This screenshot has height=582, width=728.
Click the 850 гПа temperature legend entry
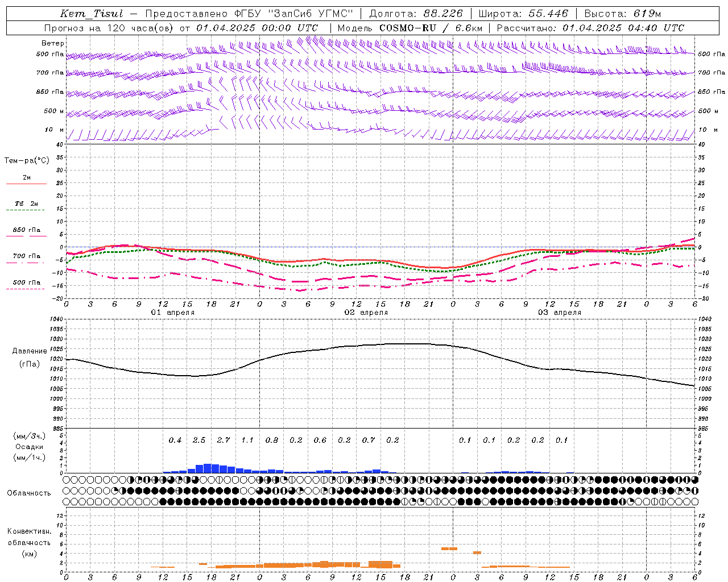click(x=27, y=230)
